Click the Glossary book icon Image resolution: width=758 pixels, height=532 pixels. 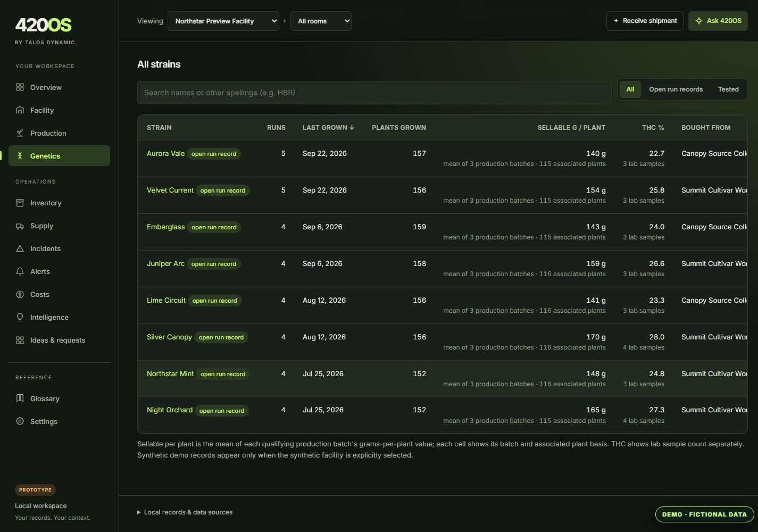(20, 398)
